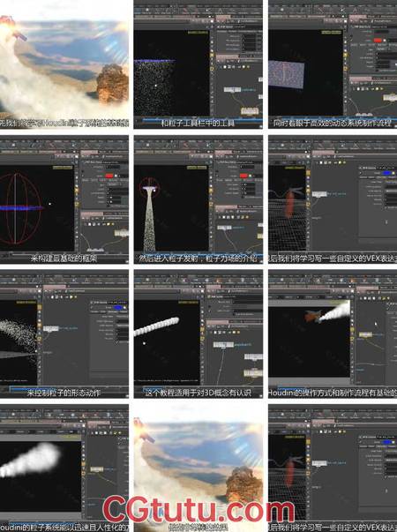
Task: Click the blue color swatch in scattered-particles screenshot
Action: tap(118, 307)
